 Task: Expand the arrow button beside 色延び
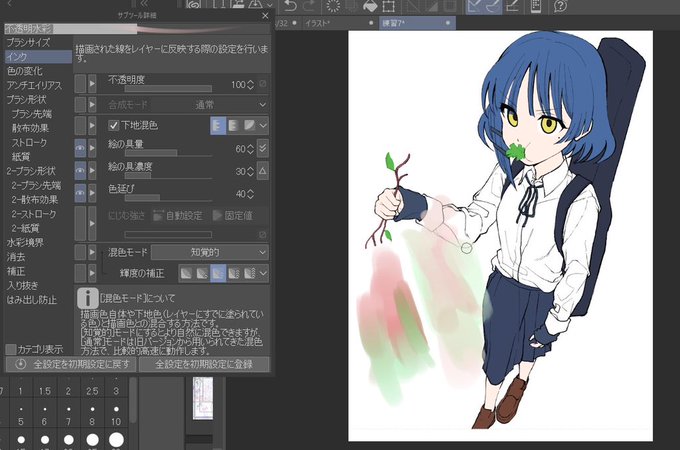[x=92, y=193]
